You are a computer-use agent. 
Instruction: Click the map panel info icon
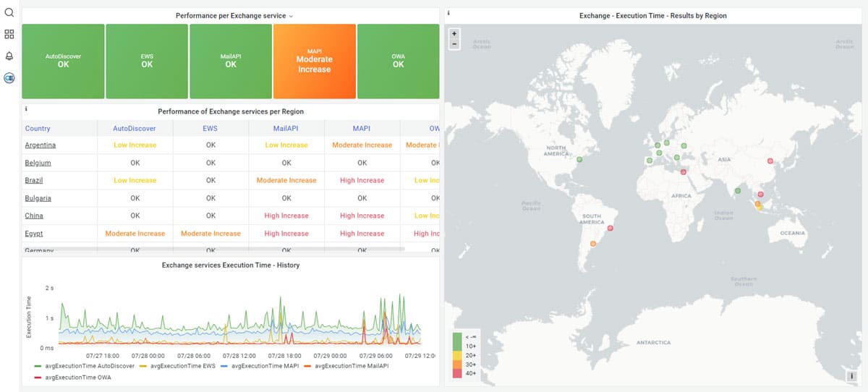[448, 13]
